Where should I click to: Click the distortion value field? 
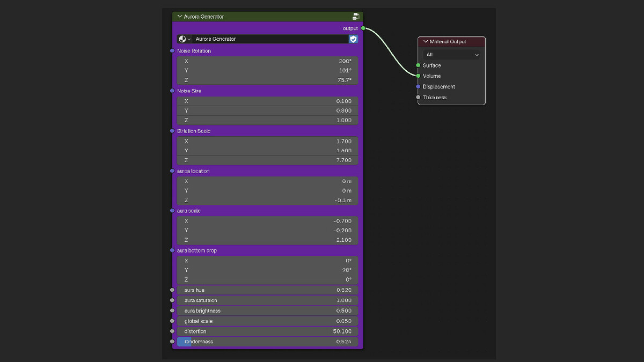pyautogui.click(x=267, y=331)
